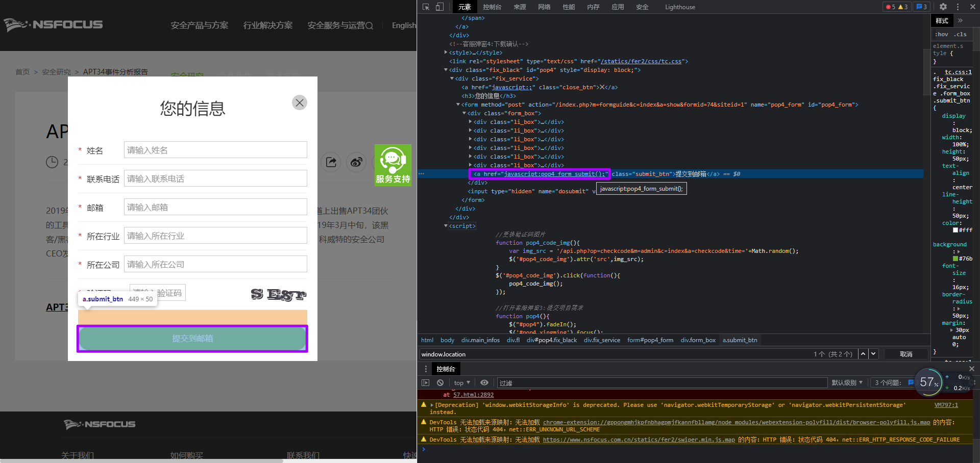980x463 pixels.
Task: Go to next search result arrow
Action: pos(873,354)
